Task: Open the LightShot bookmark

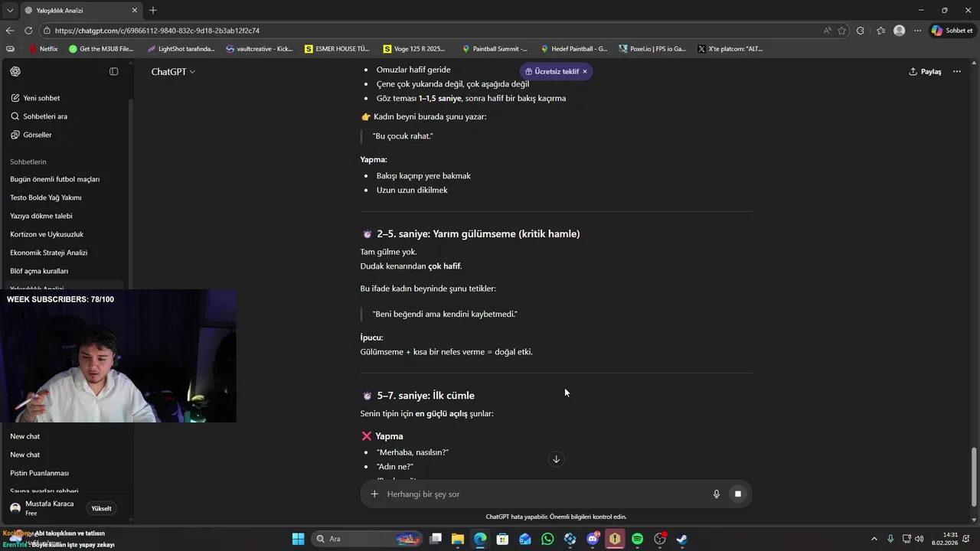Action: (x=181, y=49)
